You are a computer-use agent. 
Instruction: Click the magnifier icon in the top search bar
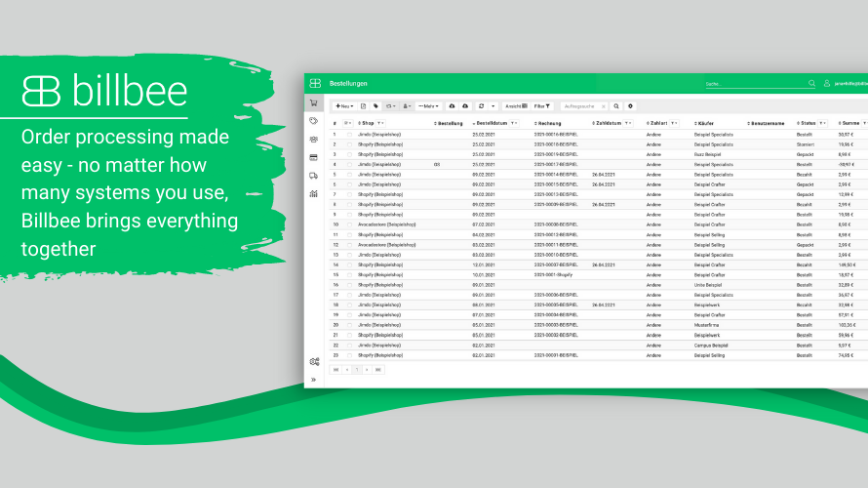[x=811, y=83]
